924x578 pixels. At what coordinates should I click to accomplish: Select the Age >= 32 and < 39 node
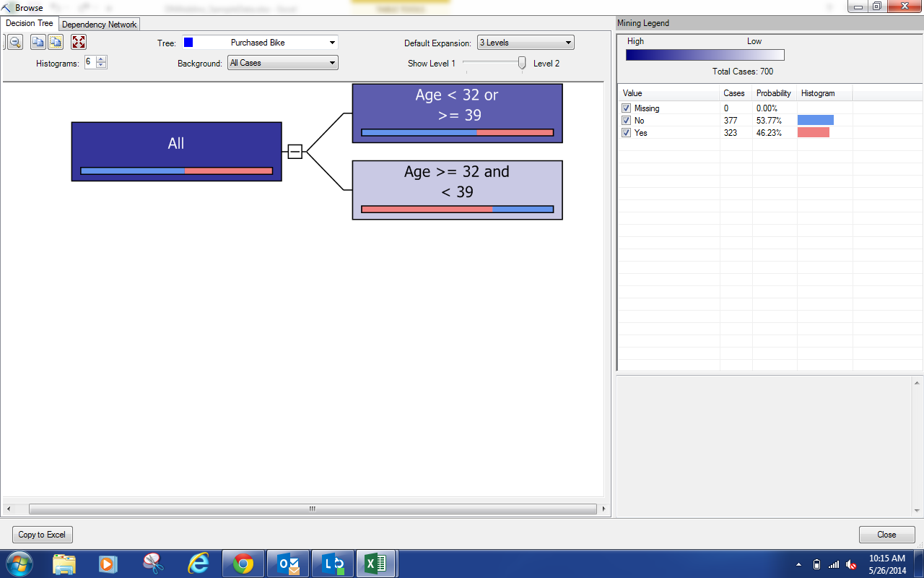(x=457, y=190)
